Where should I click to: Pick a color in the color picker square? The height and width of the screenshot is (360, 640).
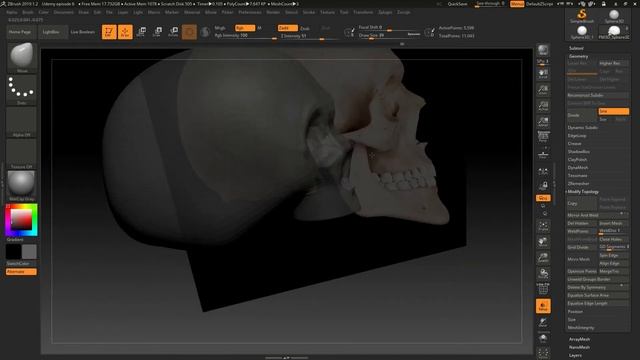click(x=21, y=220)
